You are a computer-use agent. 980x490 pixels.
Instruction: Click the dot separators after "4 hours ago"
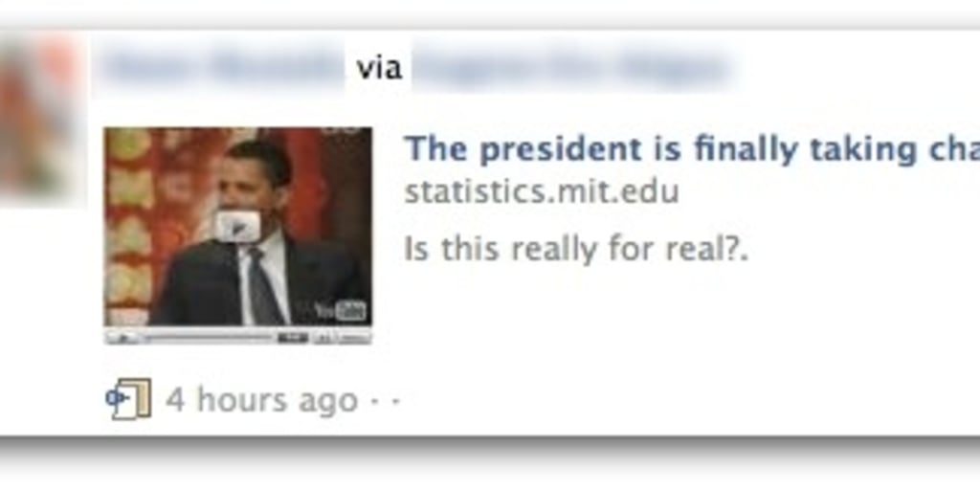385,401
